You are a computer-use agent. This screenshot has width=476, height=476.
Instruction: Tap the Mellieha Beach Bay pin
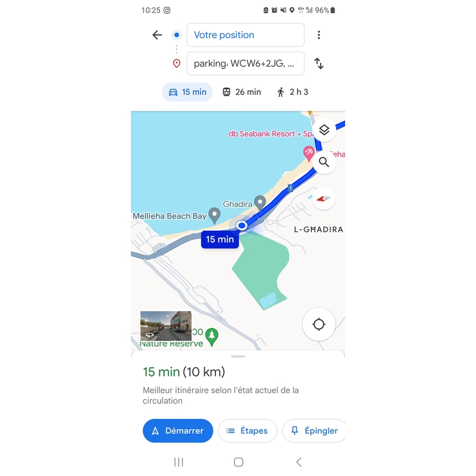(215, 215)
